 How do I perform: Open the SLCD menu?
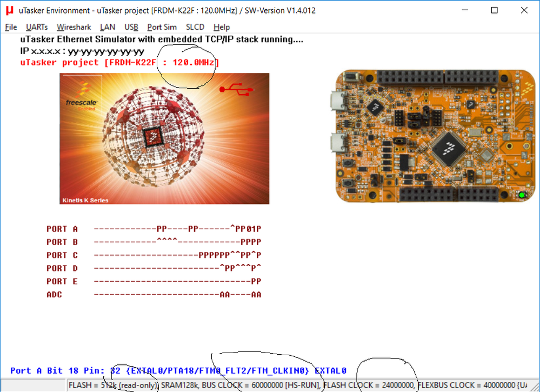(x=195, y=27)
